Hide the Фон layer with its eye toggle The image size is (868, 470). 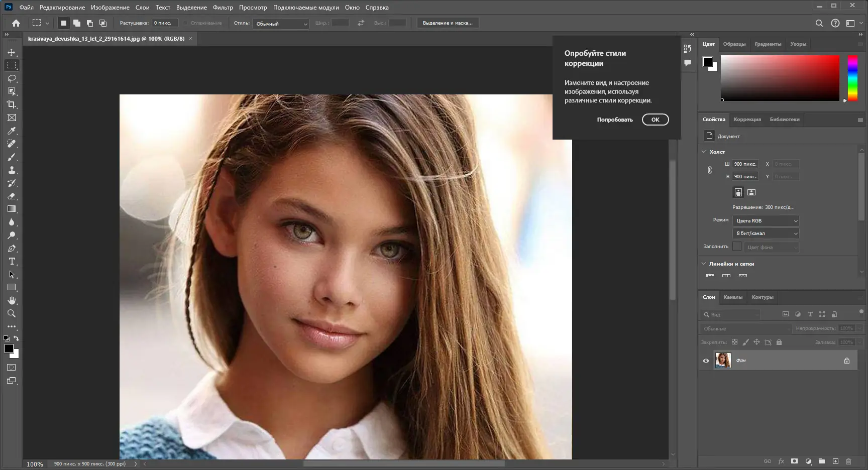[x=706, y=360]
